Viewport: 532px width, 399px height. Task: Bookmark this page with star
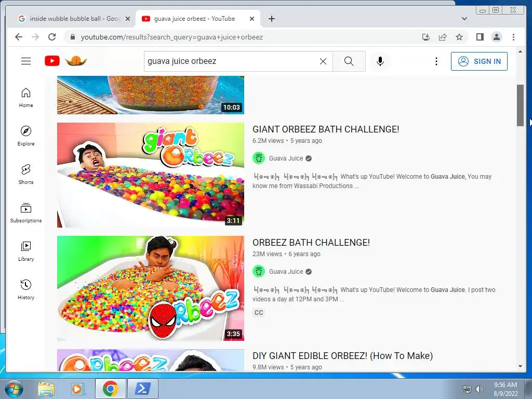[x=459, y=37]
